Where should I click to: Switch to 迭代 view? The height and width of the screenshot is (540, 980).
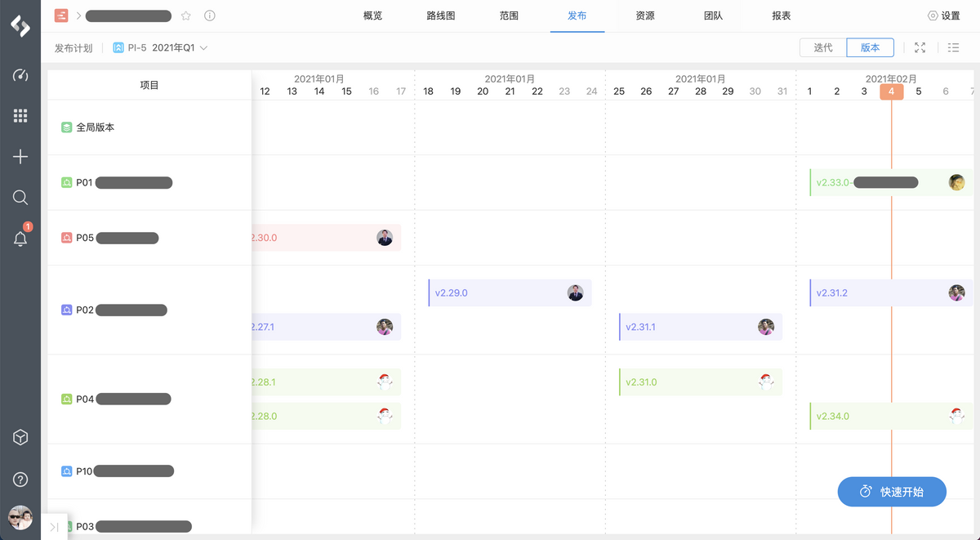(x=823, y=47)
